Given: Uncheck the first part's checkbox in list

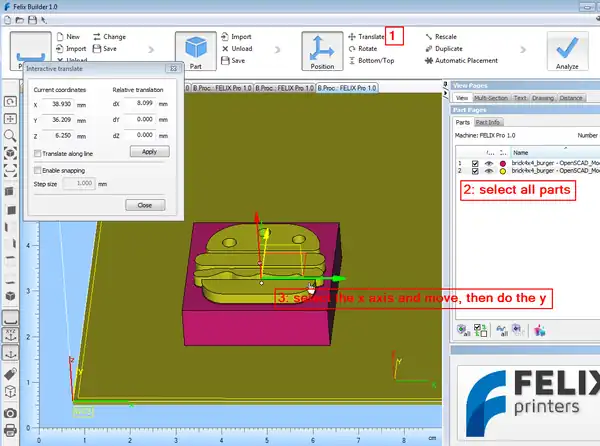Looking at the screenshot, I should point(475,162).
